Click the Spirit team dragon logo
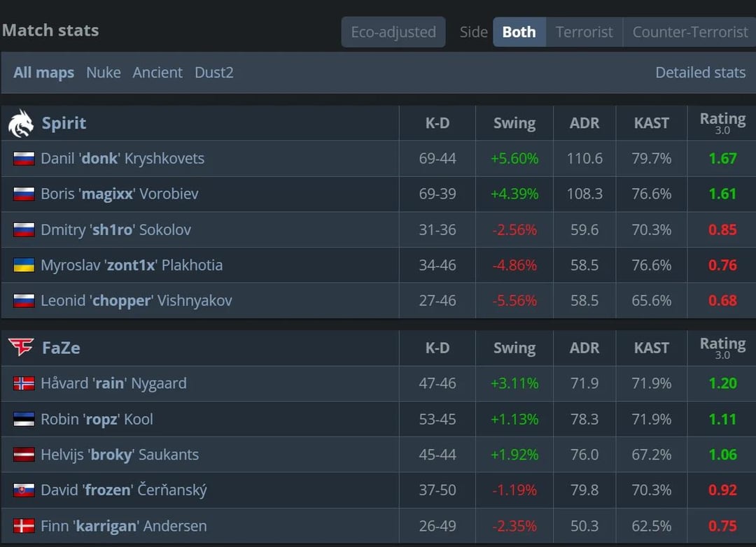Viewport: 756px width, 547px height. click(x=21, y=124)
